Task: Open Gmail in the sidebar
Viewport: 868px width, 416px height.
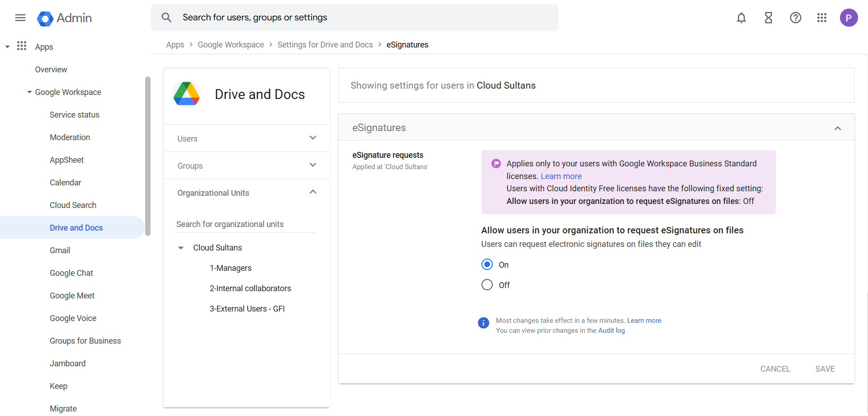Action: coord(60,251)
